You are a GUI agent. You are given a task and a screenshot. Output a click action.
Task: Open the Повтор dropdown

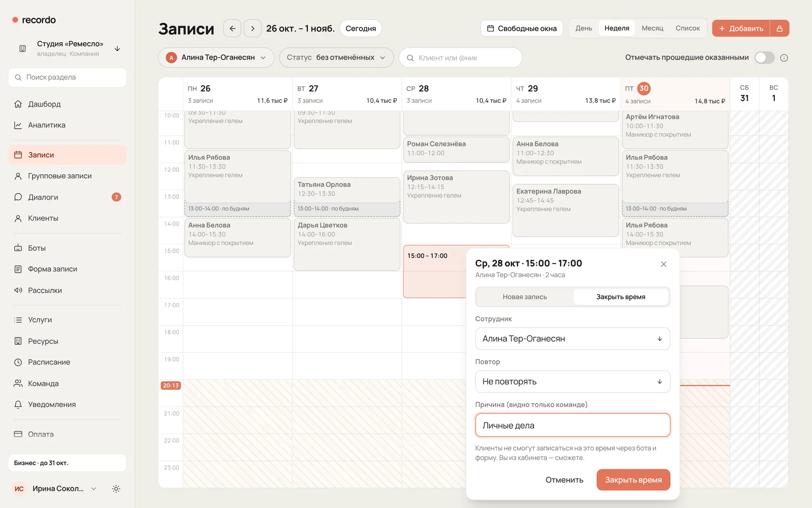tap(573, 381)
